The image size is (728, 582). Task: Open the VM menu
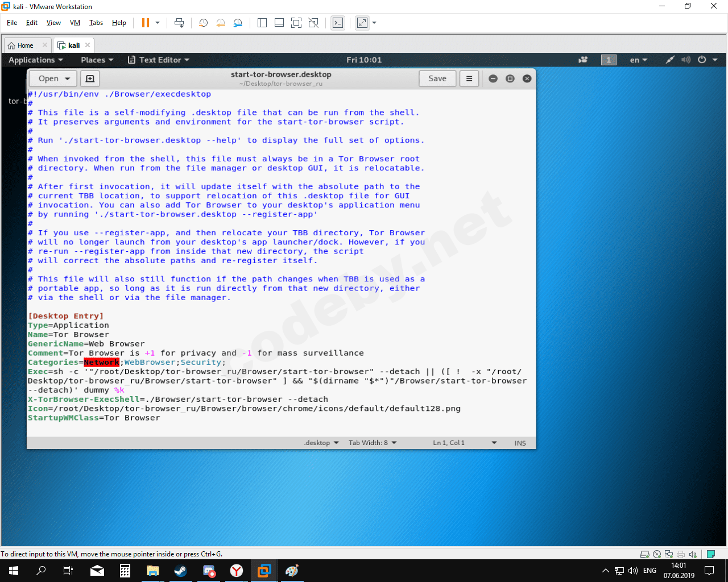[75, 23]
